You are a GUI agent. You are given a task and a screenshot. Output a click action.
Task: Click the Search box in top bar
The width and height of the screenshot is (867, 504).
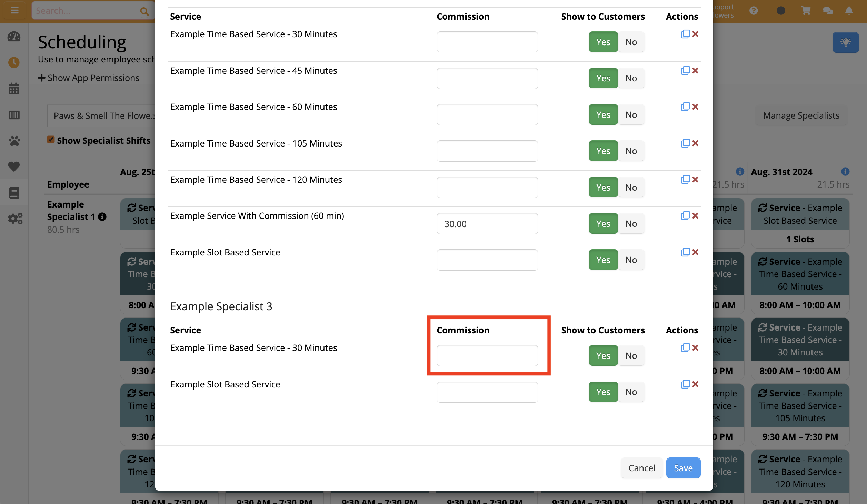(x=86, y=11)
